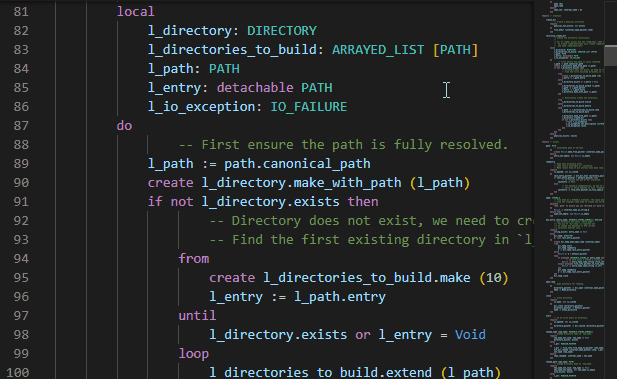Click the 'Void' keyword on line 98
Viewport: 617px width, 379px height.
click(470, 335)
